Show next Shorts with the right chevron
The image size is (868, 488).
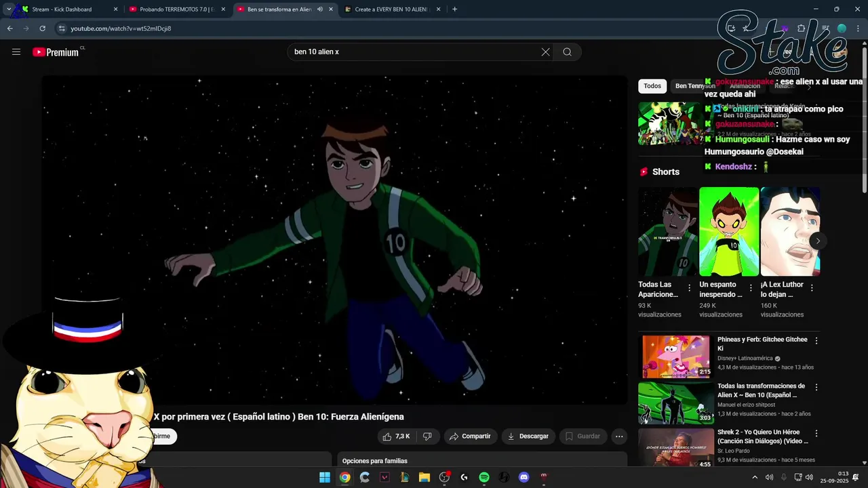(x=818, y=241)
